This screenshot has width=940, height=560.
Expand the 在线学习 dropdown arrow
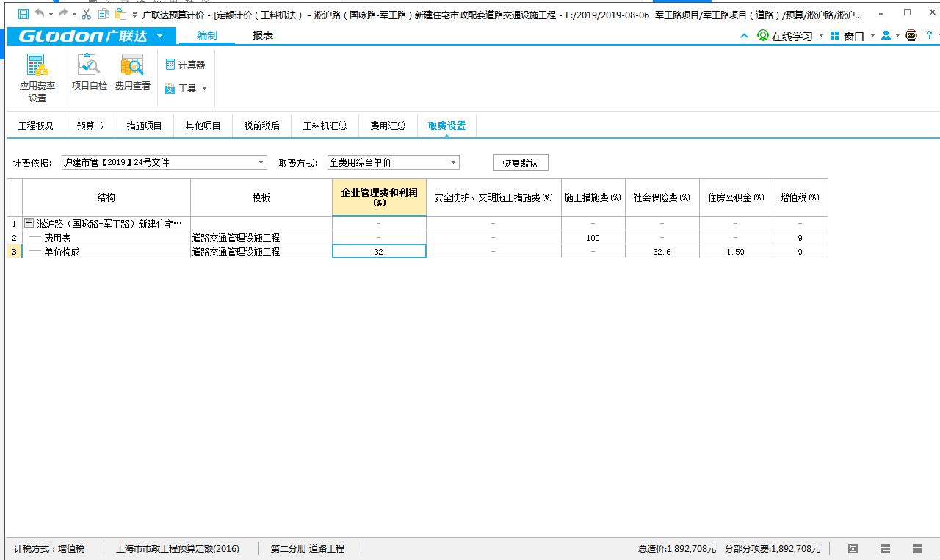821,36
